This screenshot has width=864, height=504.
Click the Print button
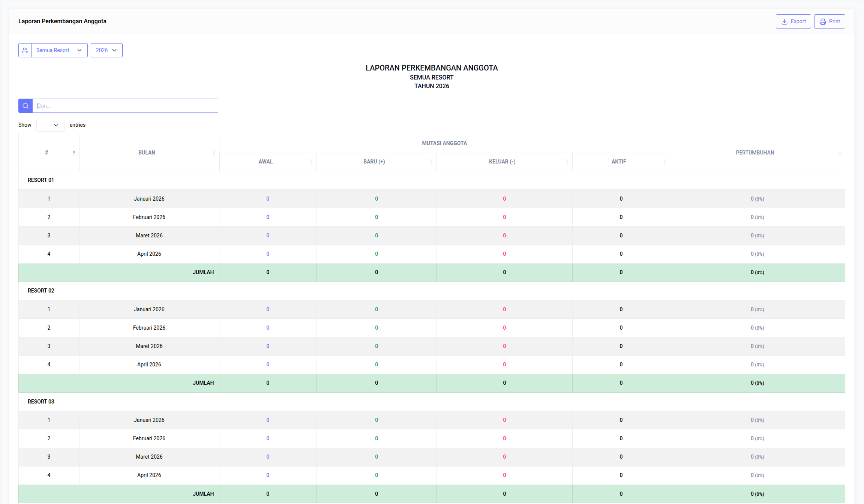[829, 21]
